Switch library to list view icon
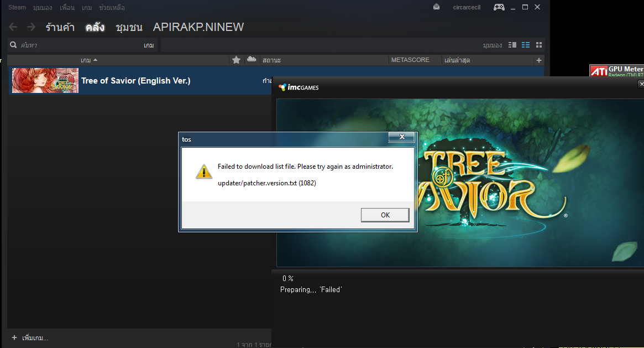This screenshot has width=644, height=348. click(x=526, y=45)
